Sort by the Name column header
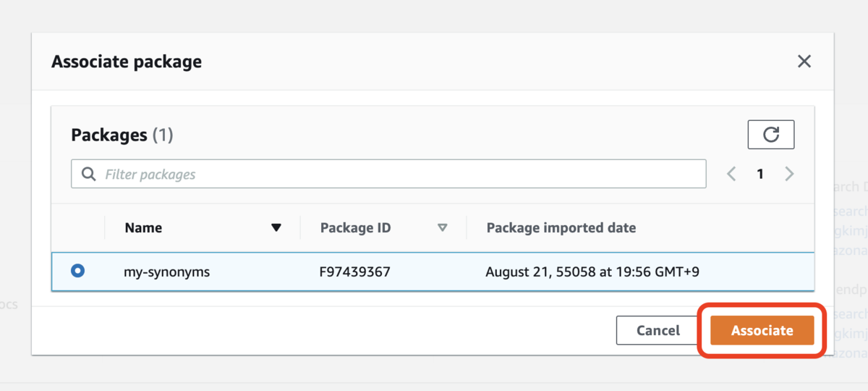 pyautogui.click(x=143, y=228)
